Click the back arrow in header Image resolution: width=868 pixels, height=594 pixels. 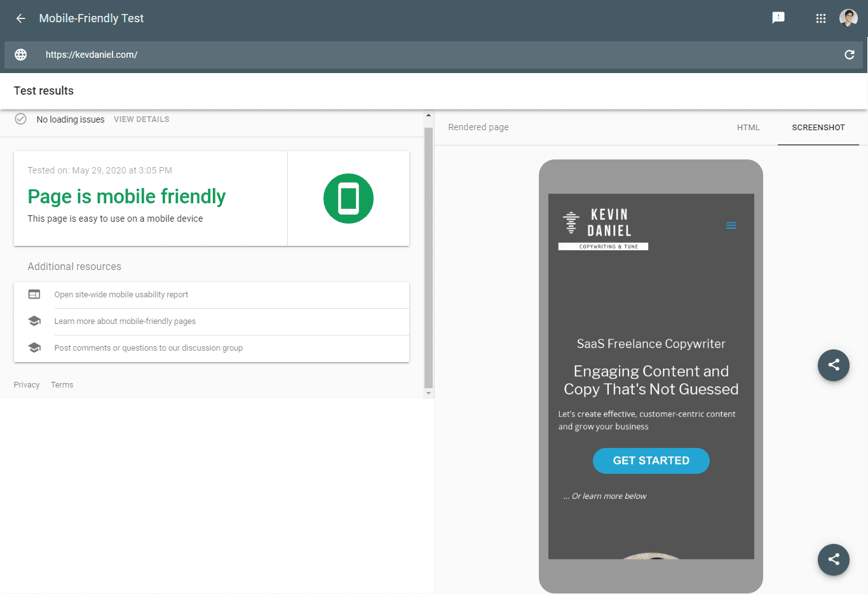pos(20,18)
